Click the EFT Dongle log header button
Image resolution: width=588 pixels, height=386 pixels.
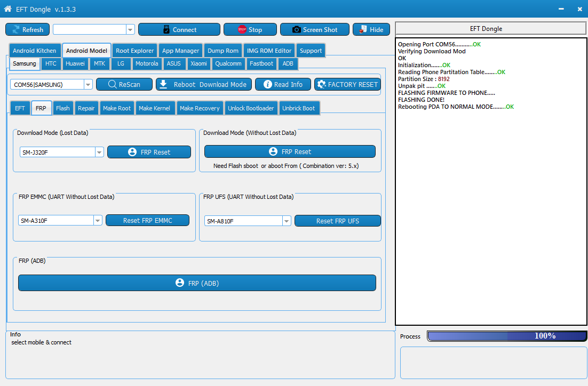pyautogui.click(x=490, y=28)
